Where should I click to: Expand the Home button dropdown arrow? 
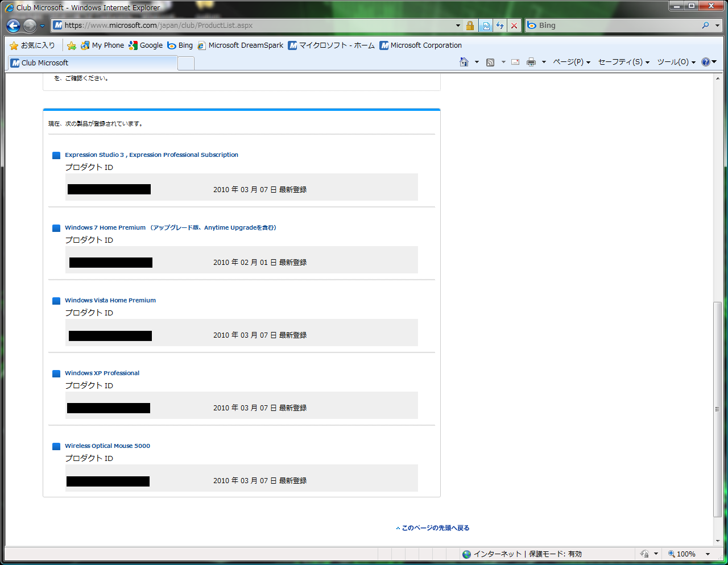477,62
